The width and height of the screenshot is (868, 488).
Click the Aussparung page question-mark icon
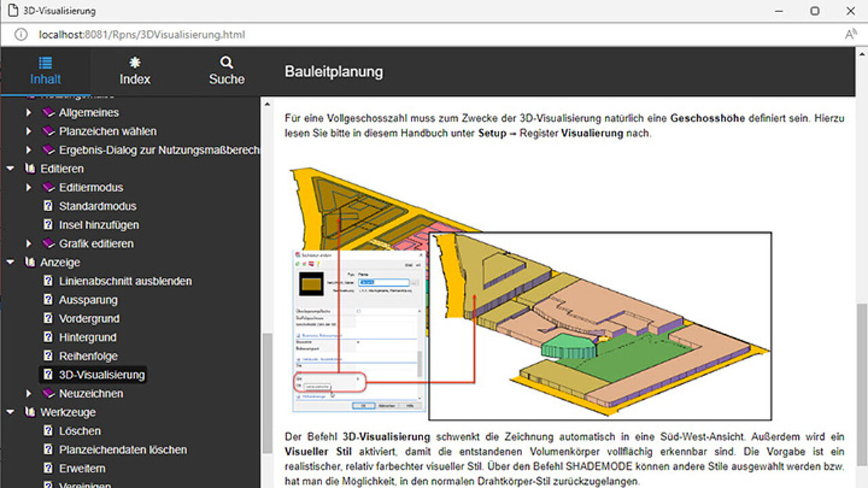[47, 300]
